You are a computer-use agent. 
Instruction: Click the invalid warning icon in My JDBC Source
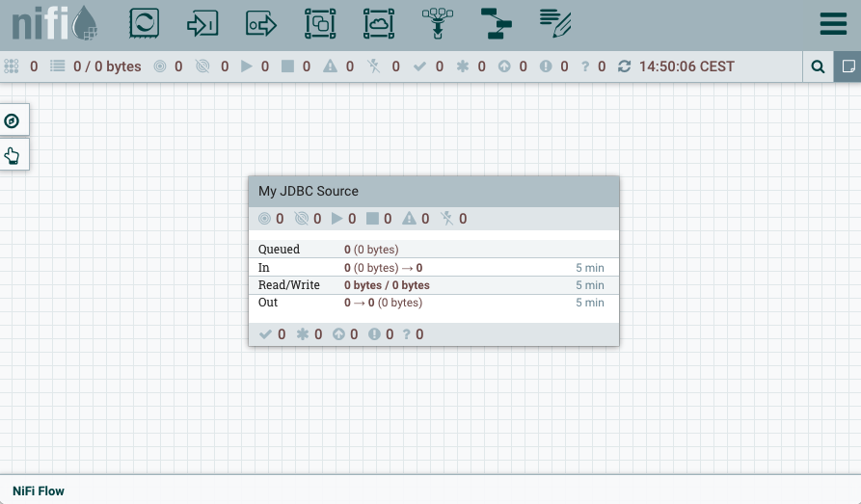coord(409,219)
